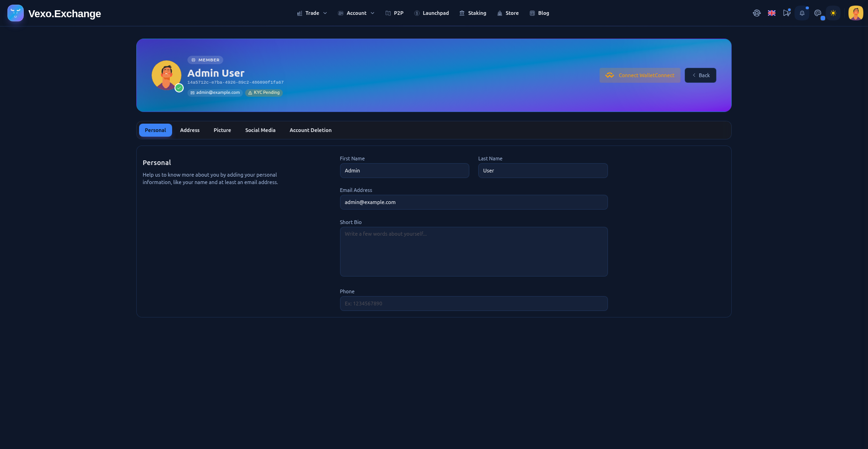Click the icon in the MEMBER badge
Viewport: 868px width, 449px height.
tap(194, 60)
